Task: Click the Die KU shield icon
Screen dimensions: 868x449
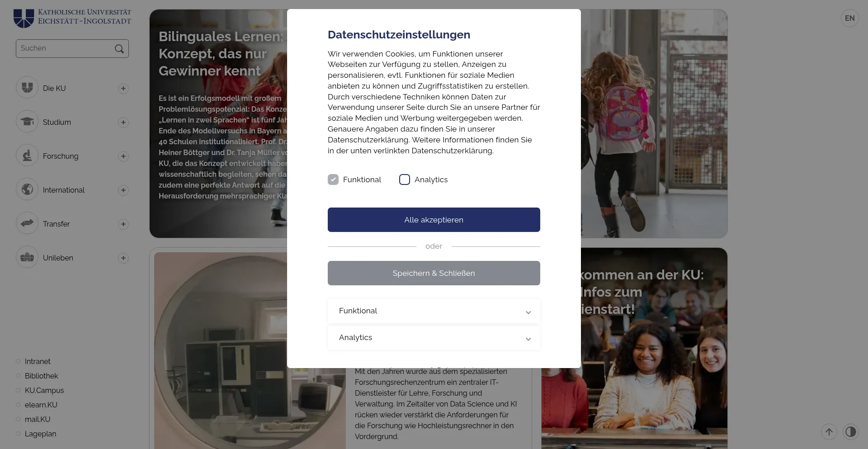Action: click(x=27, y=88)
